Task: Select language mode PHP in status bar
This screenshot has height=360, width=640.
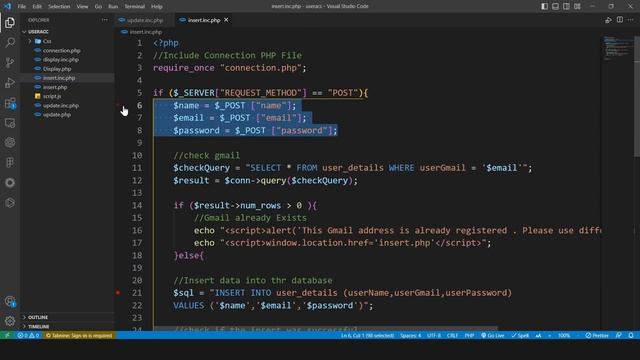Action: point(469,336)
